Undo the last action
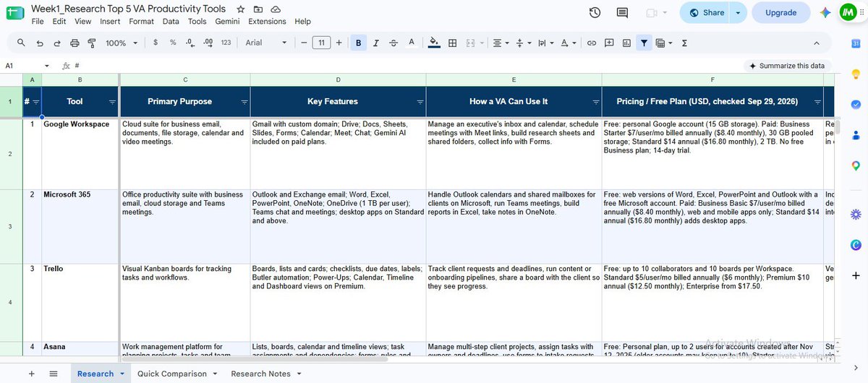 click(x=39, y=43)
